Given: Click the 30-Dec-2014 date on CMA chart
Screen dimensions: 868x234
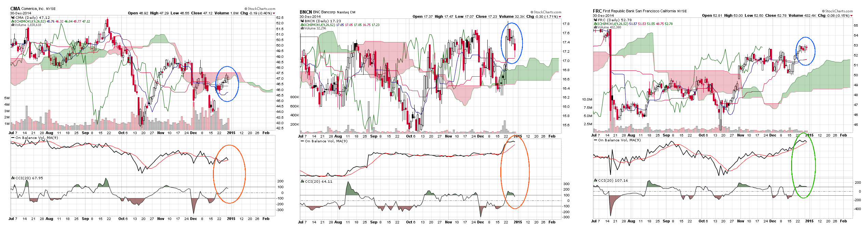Looking at the screenshot, I should [x=21, y=13].
